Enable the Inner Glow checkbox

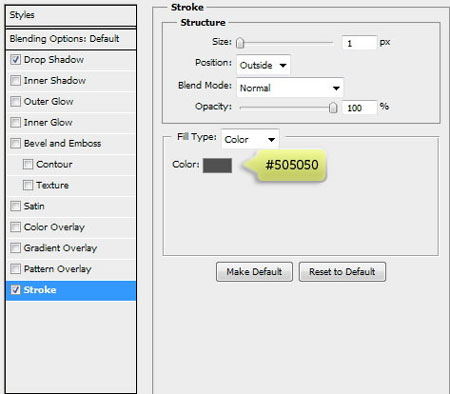tap(15, 122)
